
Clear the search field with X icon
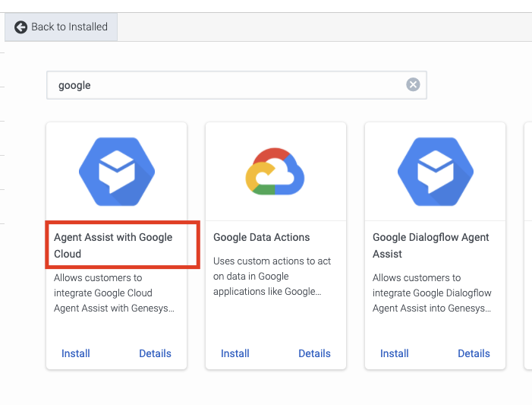[x=413, y=84]
